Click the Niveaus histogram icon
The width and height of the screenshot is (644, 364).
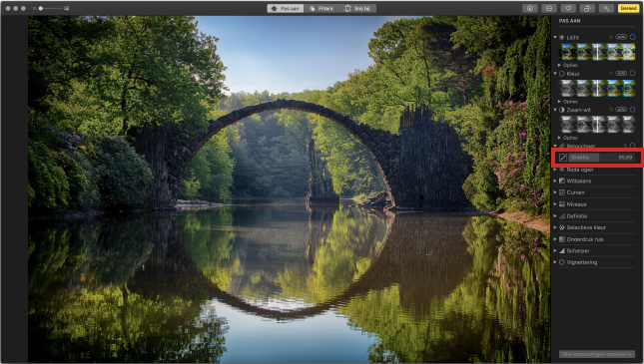point(562,204)
